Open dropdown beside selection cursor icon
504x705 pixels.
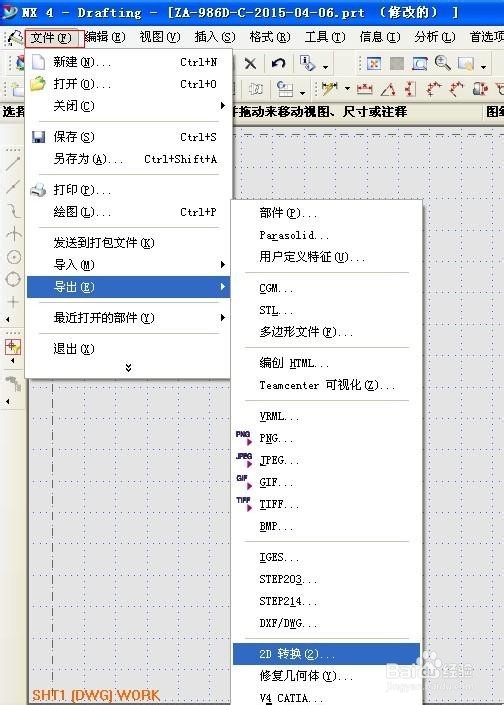coord(325,67)
